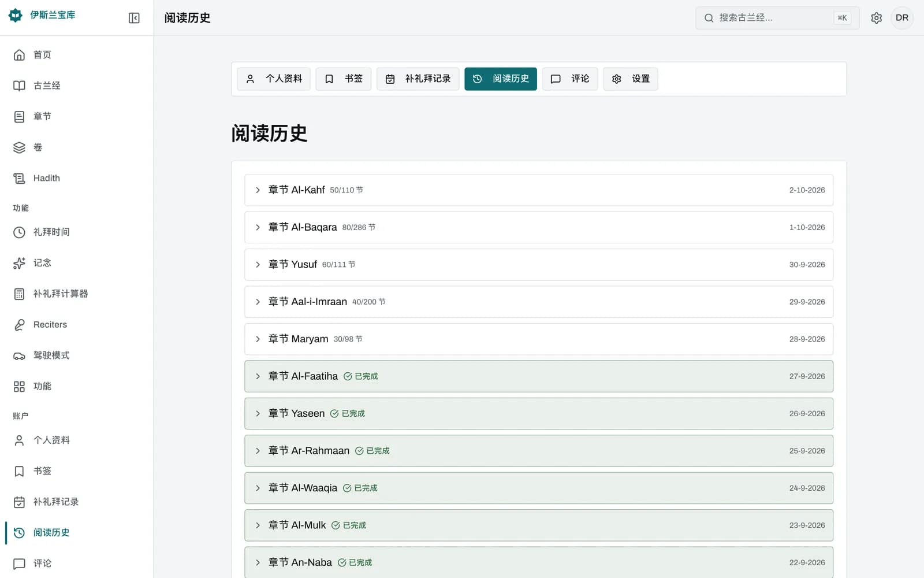924x578 pixels.
Task: Switch to the 个人资料 tab
Action: click(274, 79)
